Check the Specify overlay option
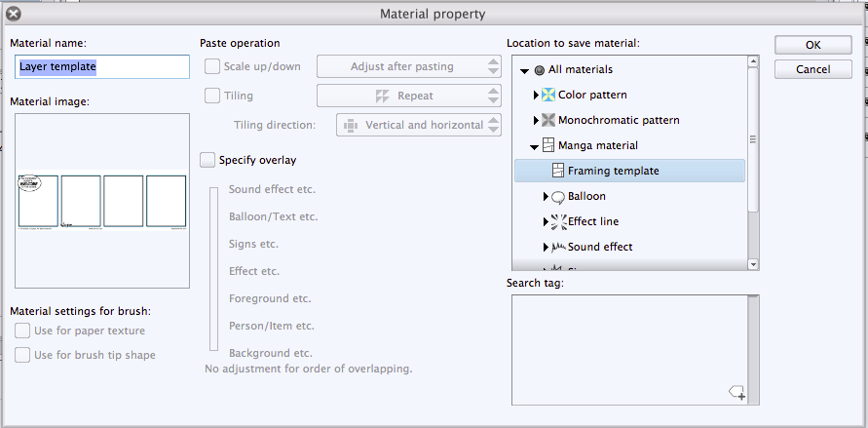 coord(207,160)
